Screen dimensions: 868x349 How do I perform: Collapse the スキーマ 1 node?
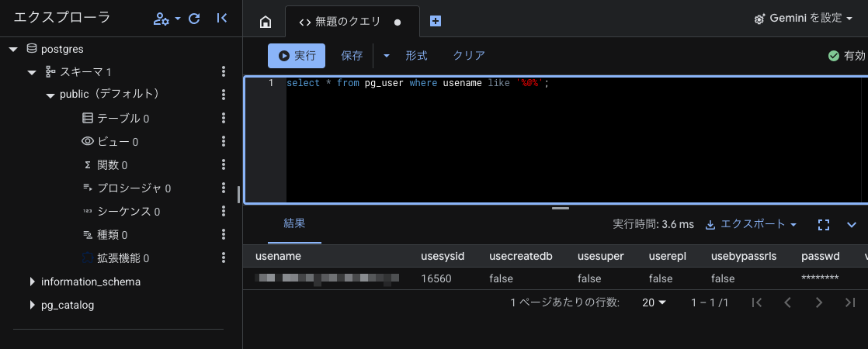(x=32, y=72)
